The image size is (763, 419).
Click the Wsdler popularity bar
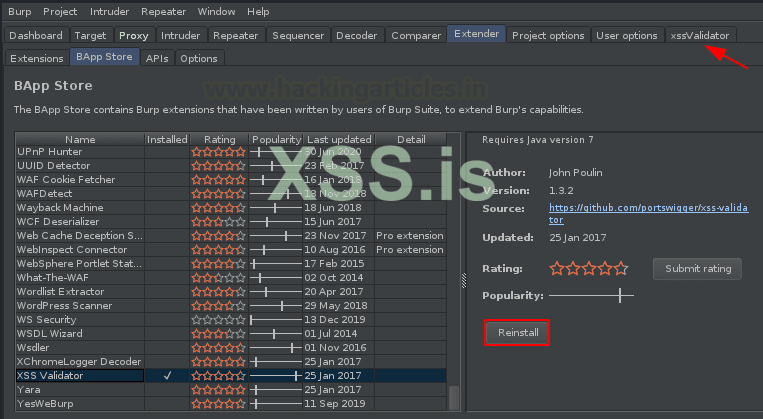pyautogui.click(x=275, y=347)
